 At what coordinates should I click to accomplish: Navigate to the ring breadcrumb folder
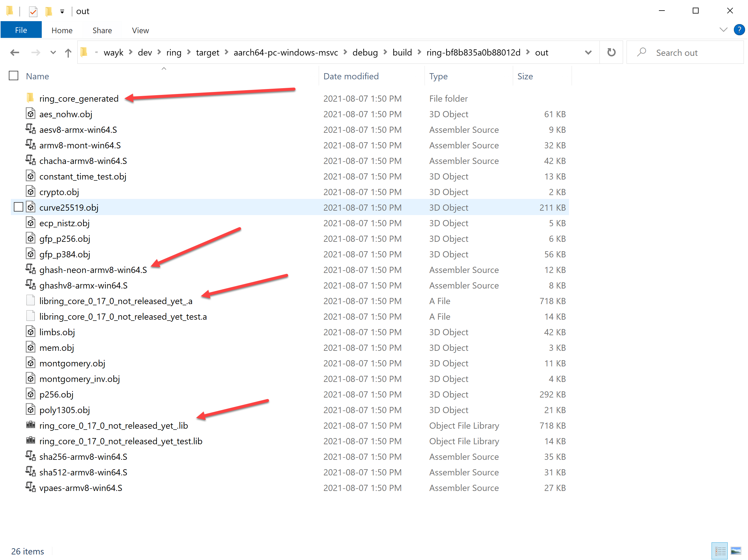tap(174, 53)
